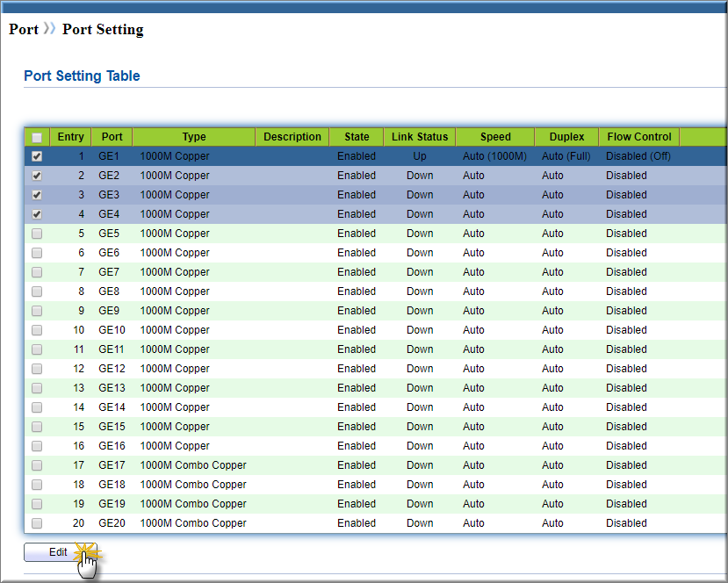Click the Enabled state for GE4
The image size is (728, 583).
(x=357, y=214)
